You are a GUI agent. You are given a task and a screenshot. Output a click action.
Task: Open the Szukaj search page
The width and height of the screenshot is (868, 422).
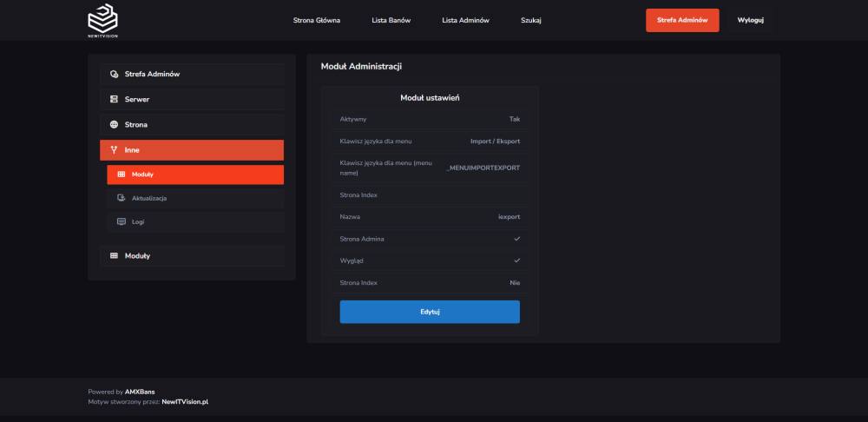(x=531, y=21)
